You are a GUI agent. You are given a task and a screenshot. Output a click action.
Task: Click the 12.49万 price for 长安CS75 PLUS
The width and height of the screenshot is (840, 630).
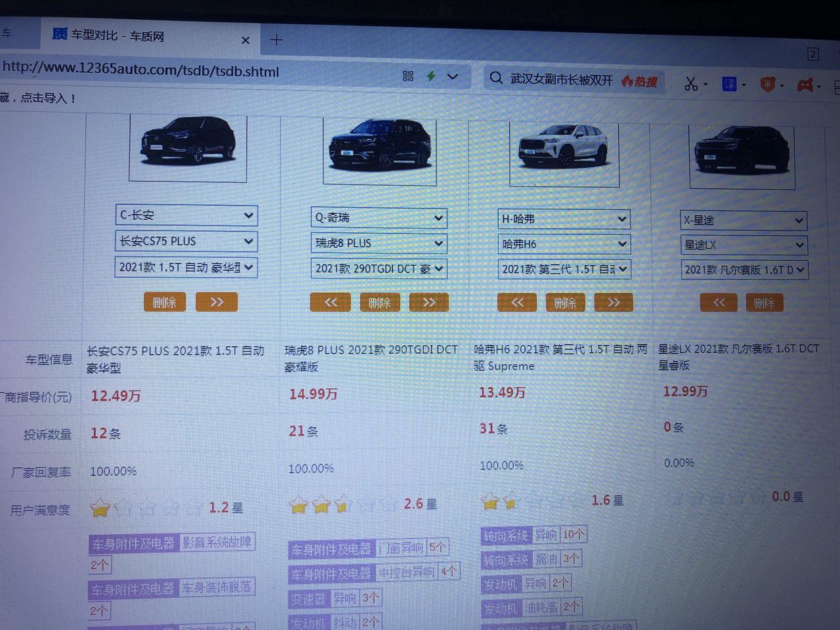[x=115, y=396]
